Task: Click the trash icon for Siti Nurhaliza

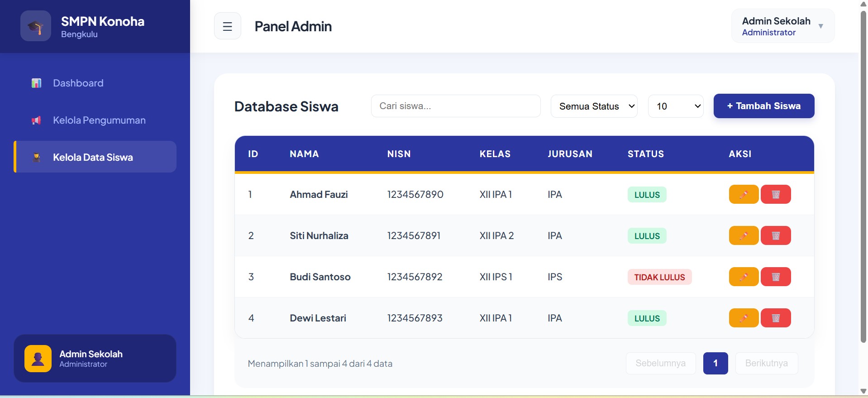Action: click(775, 235)
